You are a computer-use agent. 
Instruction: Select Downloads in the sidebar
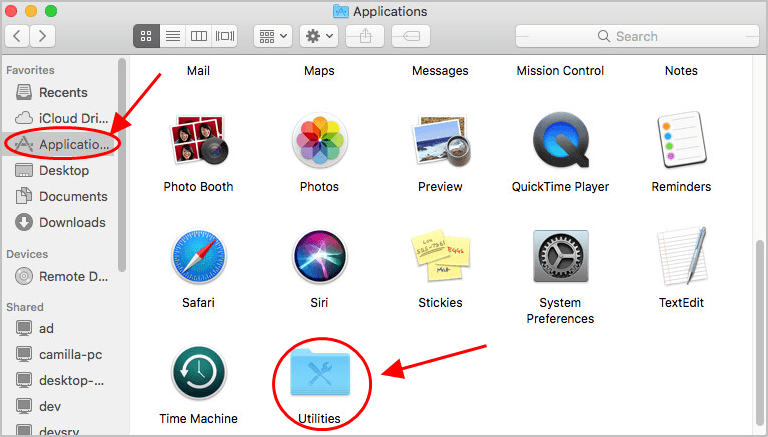pos(58,222)
